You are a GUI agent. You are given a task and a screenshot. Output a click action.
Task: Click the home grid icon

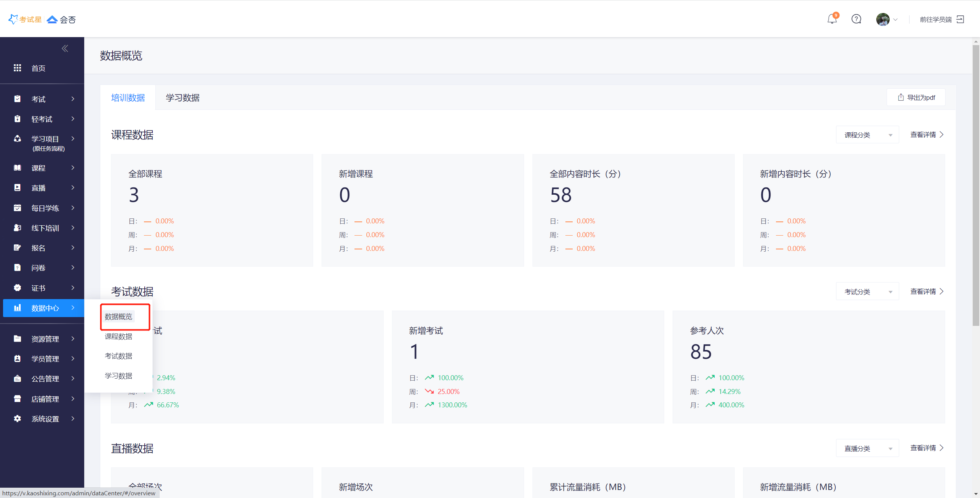coord(17,68)
